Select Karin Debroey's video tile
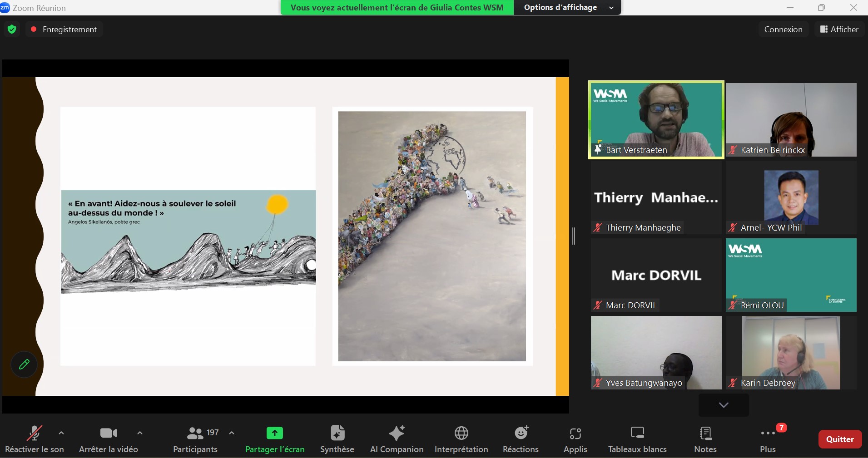This screenshot has width=868, height=458. 791,353
